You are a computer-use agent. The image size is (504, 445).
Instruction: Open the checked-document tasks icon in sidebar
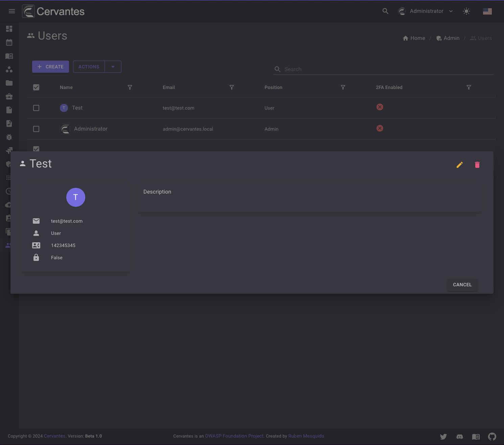(x=9, y=124)
